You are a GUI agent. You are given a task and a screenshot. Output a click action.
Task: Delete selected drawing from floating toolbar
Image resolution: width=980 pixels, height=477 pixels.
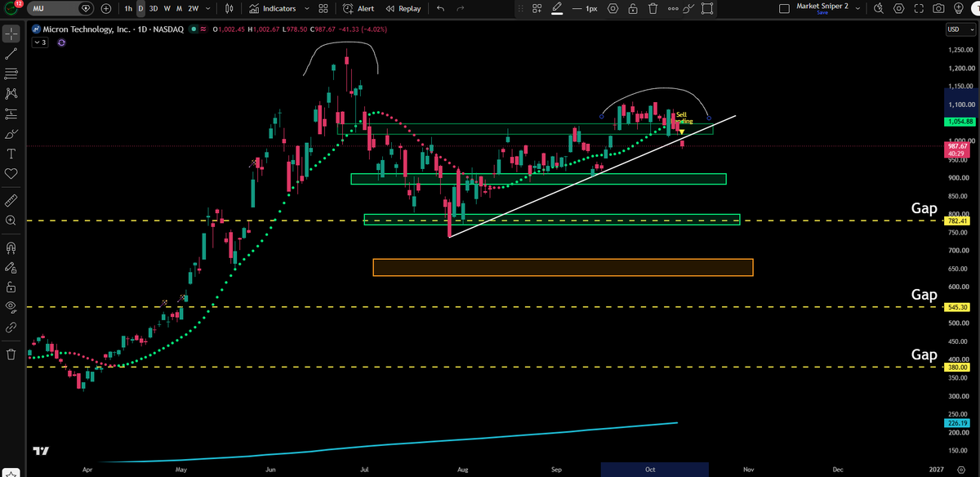click(x=653, y=8)
